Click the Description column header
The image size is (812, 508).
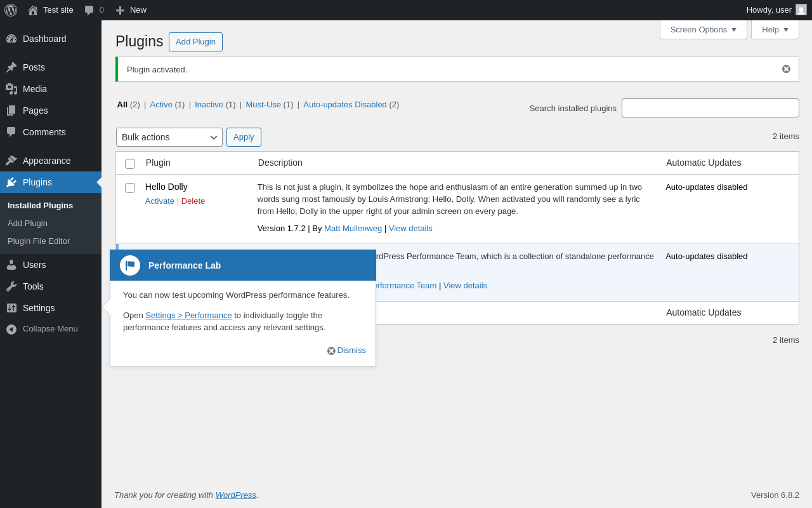click(x=280, y=163)
